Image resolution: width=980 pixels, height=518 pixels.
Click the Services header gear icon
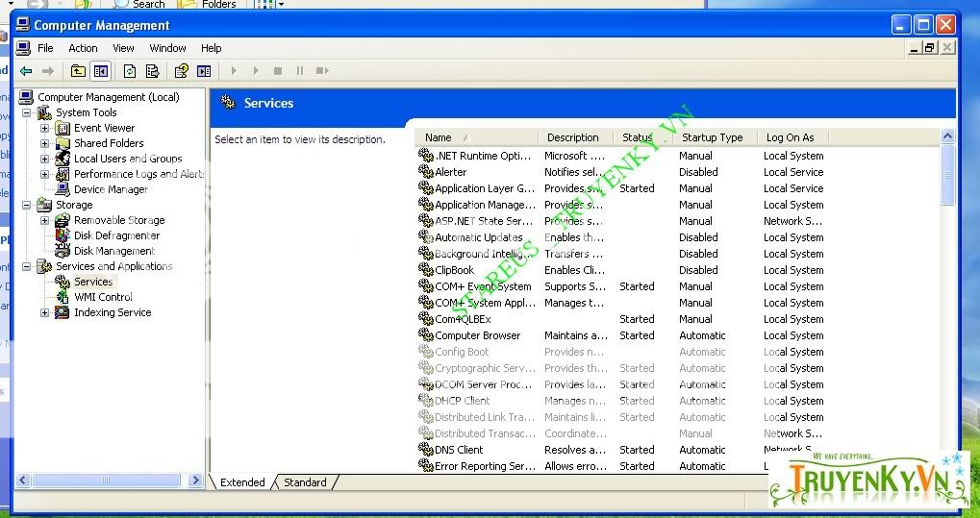228,103
